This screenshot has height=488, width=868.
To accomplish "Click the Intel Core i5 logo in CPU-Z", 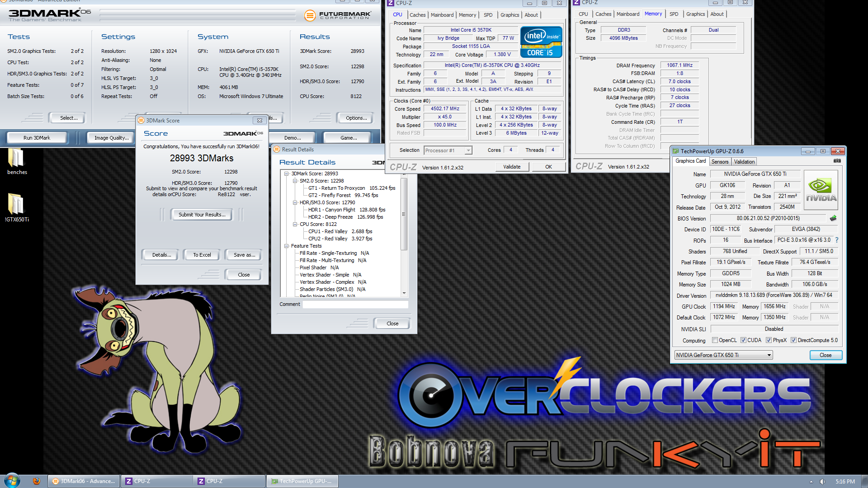I will (541, 42).
